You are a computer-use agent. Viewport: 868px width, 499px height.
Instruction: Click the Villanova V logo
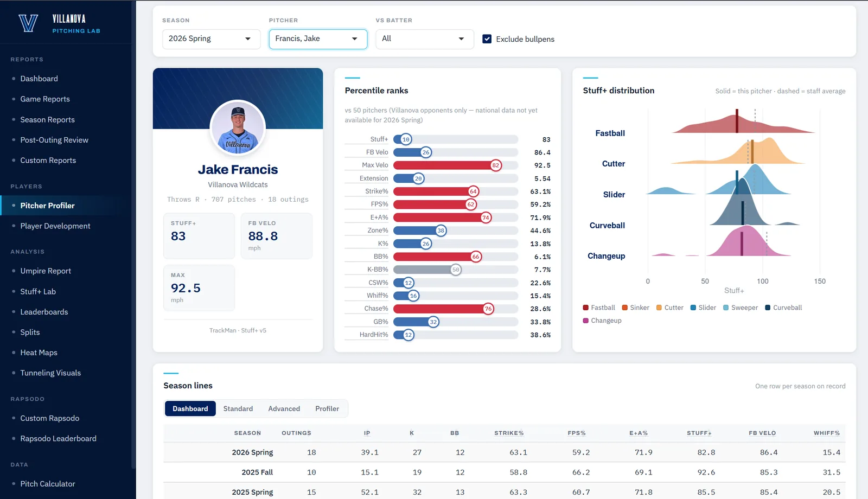(x=28, y=23)
